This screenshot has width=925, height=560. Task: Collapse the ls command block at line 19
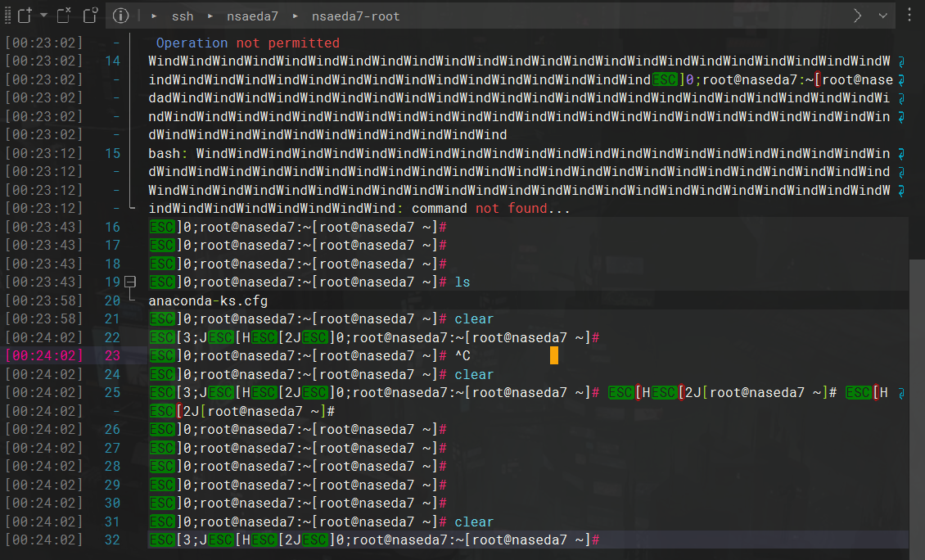pyautogui.click(x=131, y=281)
